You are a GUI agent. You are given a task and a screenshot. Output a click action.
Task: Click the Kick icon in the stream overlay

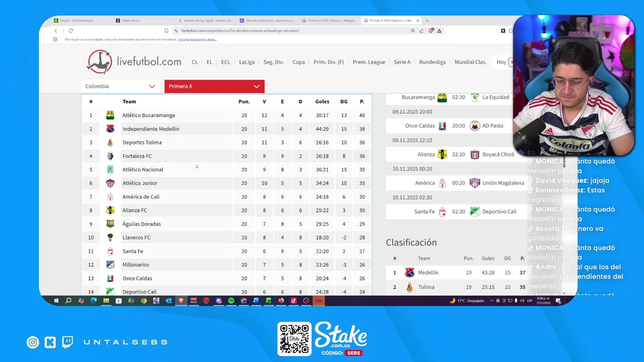pyautogui.click(x=50, y=342)
